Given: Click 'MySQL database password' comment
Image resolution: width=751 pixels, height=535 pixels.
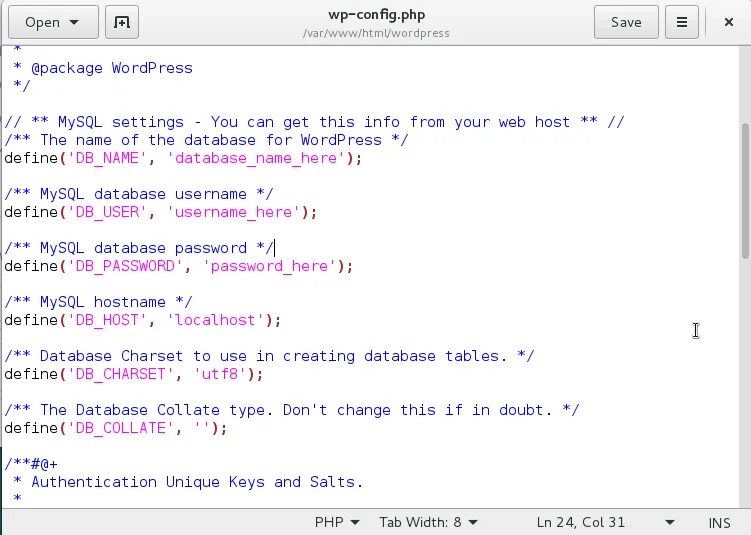Looking at the screenshot, I should tap(139, 248).
